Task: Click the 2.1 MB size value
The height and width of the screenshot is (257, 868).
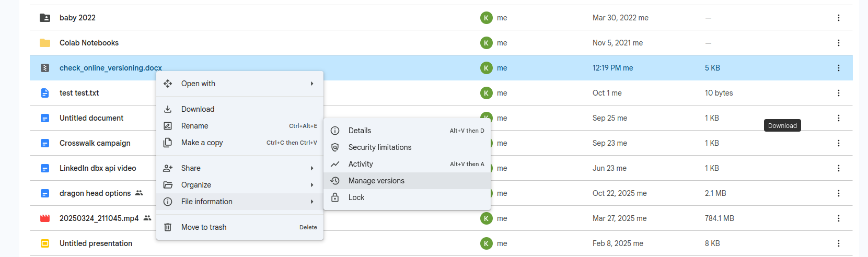Action: [x=715, y=193]
